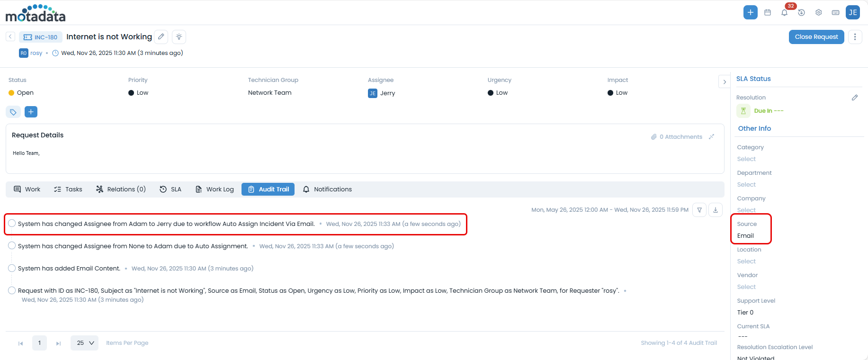The image size is (868, 360).
Task: Open the Notifications tab
Action: (327, 189)
